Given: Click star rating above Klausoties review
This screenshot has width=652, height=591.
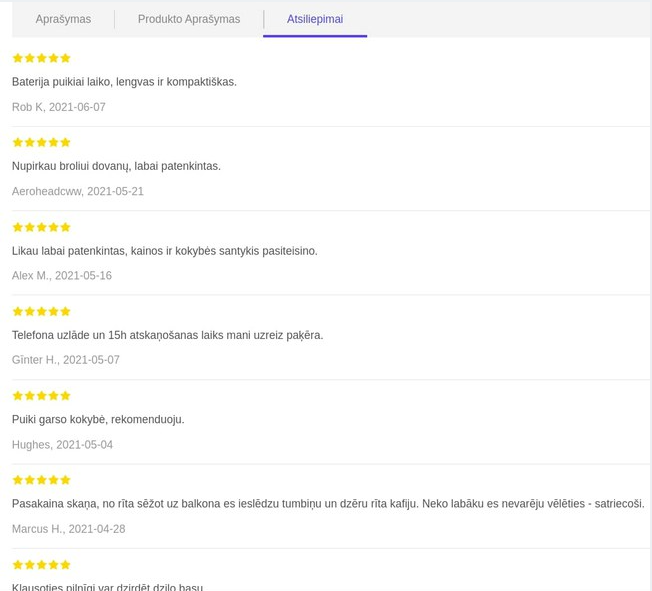Looking at the screenshot, I should point(41,565).
